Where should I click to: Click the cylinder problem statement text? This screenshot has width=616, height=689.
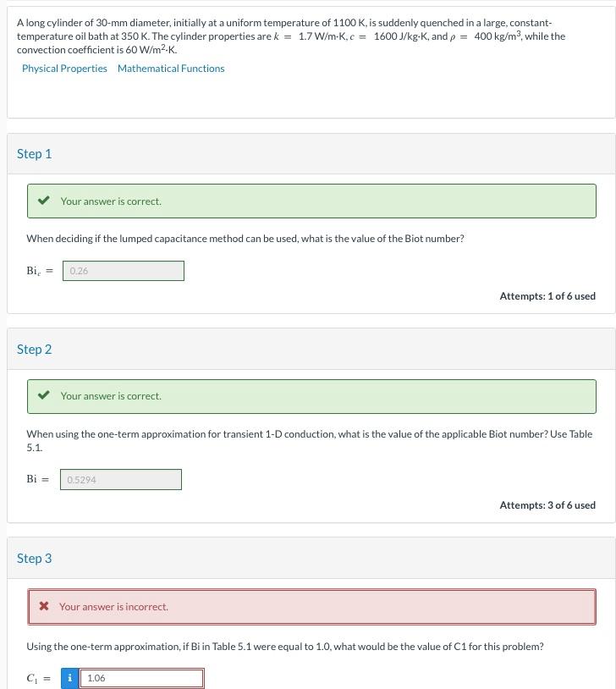pos(291,36)
